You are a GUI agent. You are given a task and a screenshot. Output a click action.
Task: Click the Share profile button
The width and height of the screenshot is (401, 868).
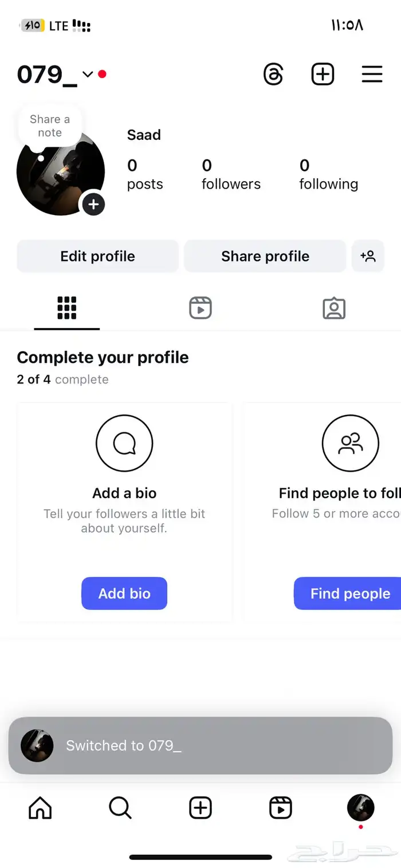tap(265, 256)
